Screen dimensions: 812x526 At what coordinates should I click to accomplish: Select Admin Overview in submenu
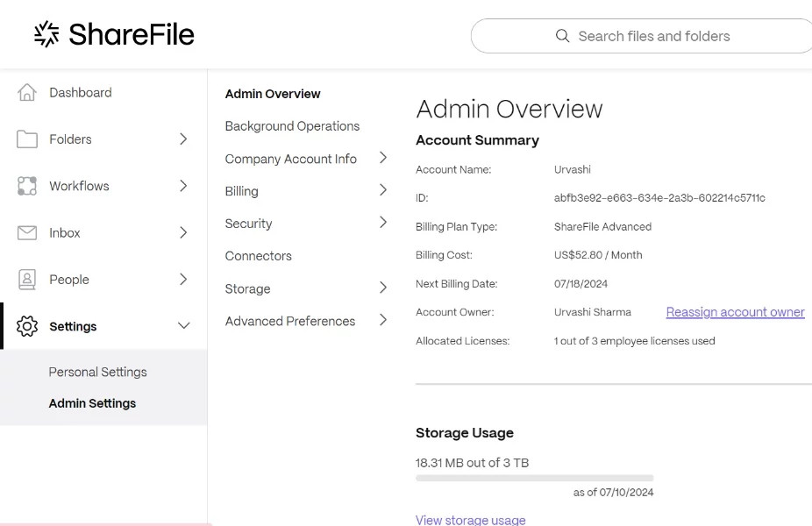pos(273,94)
